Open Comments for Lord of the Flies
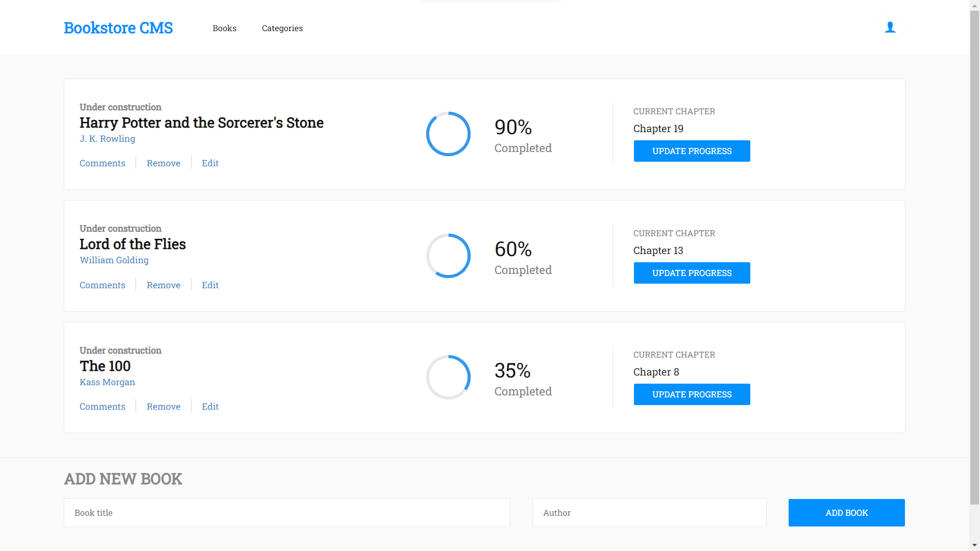Screen dimensions: 980x551 102,285
